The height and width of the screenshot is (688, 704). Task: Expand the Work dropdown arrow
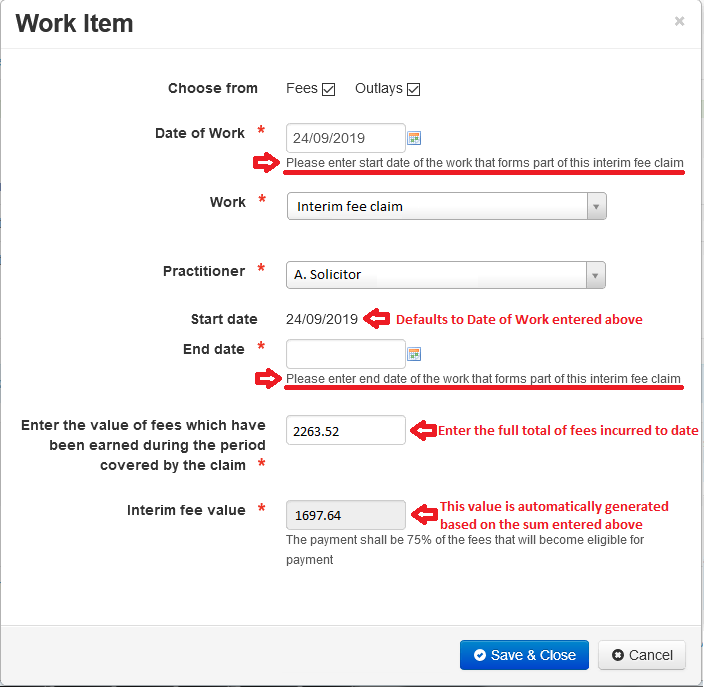pos(597,207)
